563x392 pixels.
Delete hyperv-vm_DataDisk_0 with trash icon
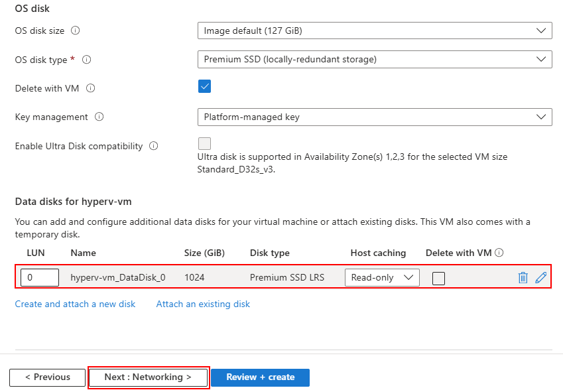click(x=523, y=277)
